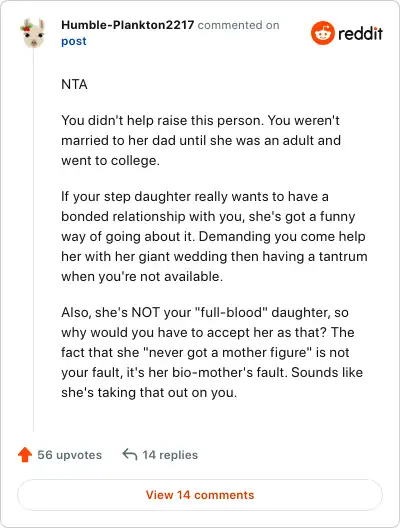Click the comment thread vertical line
Viewport: 400px width, 528px height.
click(33, 240)
